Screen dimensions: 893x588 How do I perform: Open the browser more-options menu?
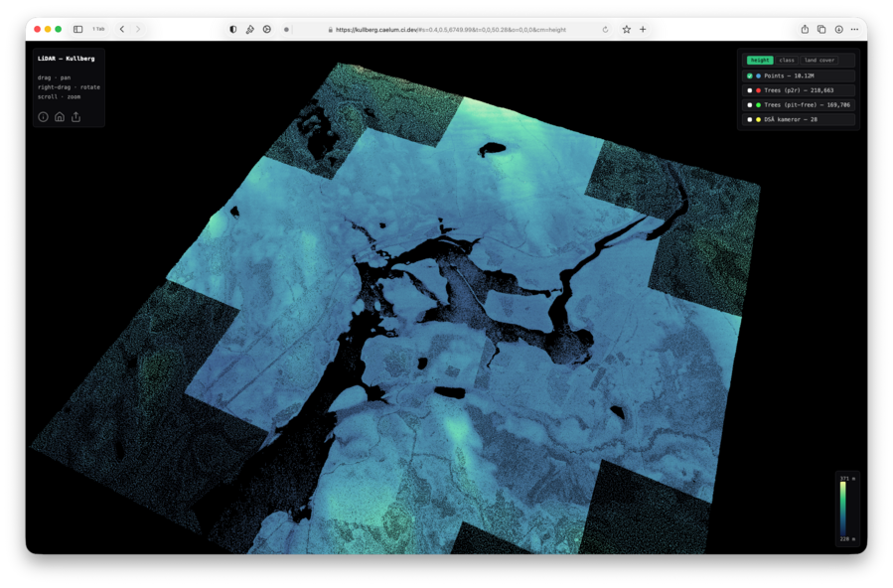coord(854,30)
